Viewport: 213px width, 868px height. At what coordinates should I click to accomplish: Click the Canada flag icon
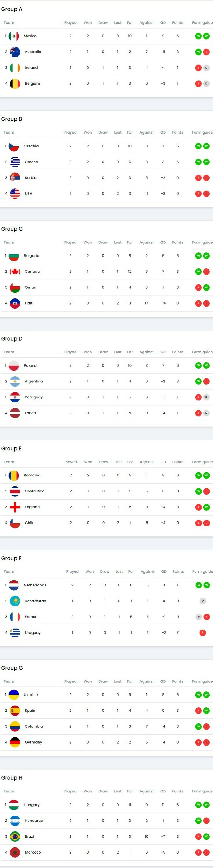[x=15, y=272]
